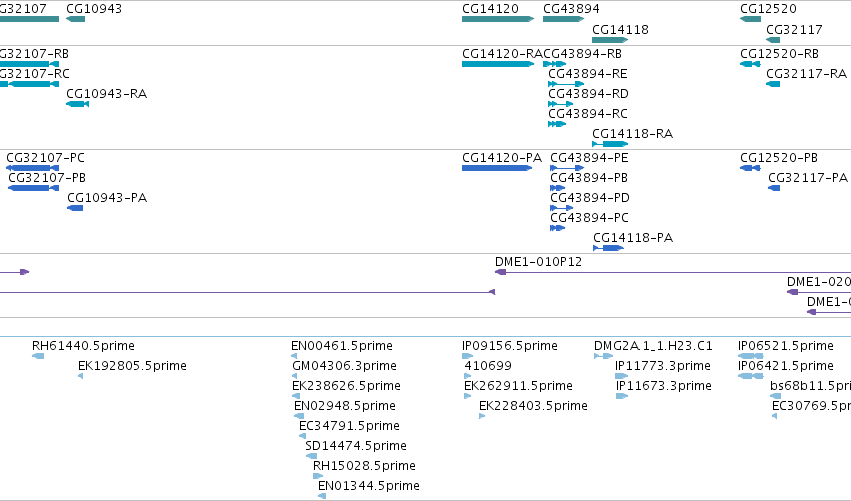
Task: Click the EK262911.5prime EST label
Action: (518, 386)
